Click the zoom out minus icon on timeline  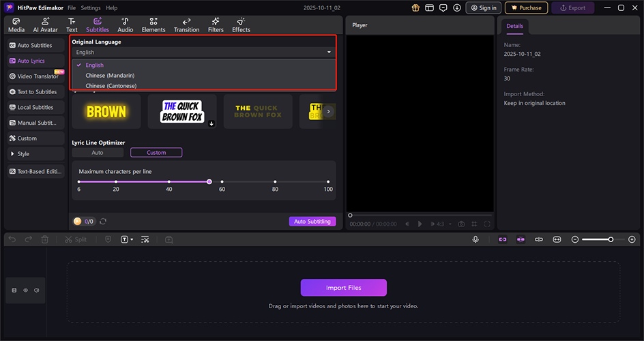575,239
